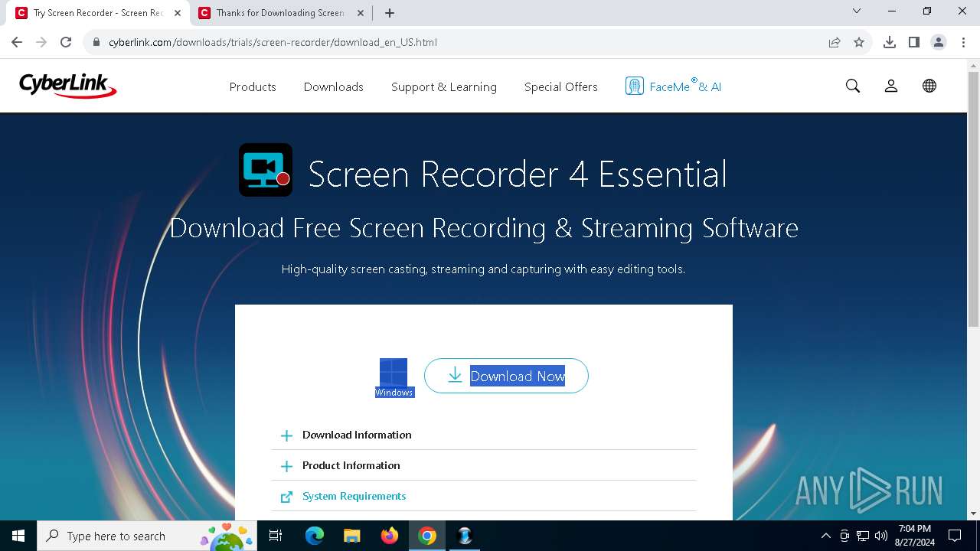
Task: Click the taskbar search box
Action: pyautogui.click(x=147, y=536)
